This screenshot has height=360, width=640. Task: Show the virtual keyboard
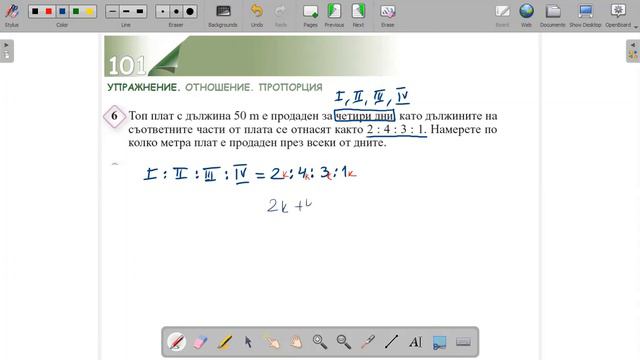coord(463,342)
